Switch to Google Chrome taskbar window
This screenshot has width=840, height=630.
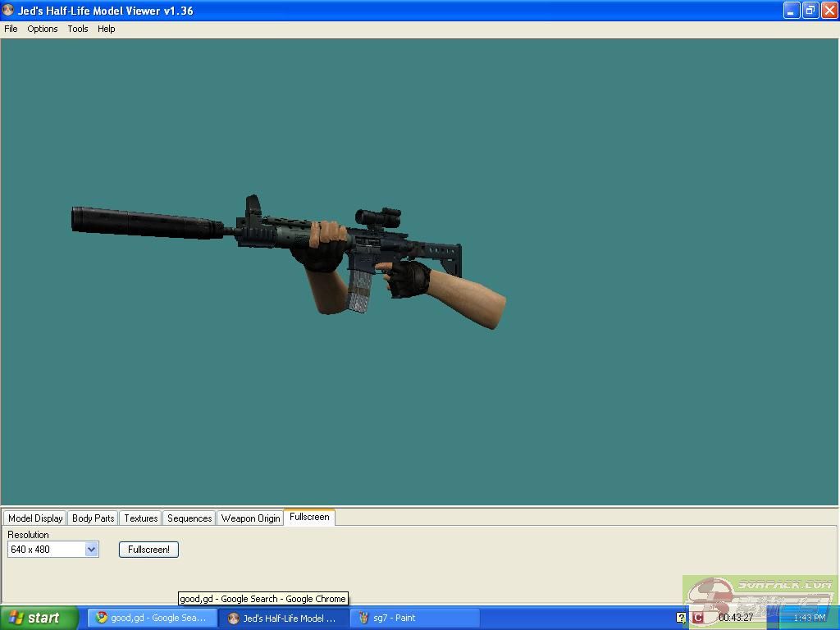click(153, 618)
